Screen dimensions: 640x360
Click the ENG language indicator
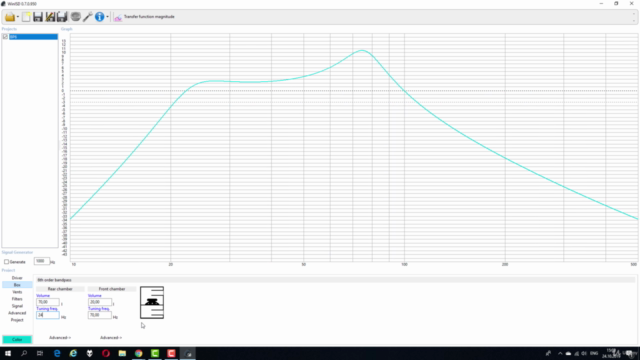pyautogui.click(x=594, y=353)
